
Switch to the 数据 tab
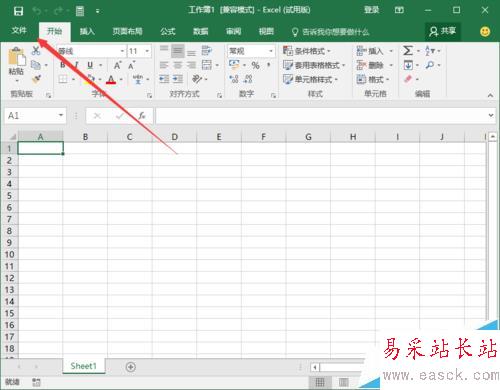201,31
